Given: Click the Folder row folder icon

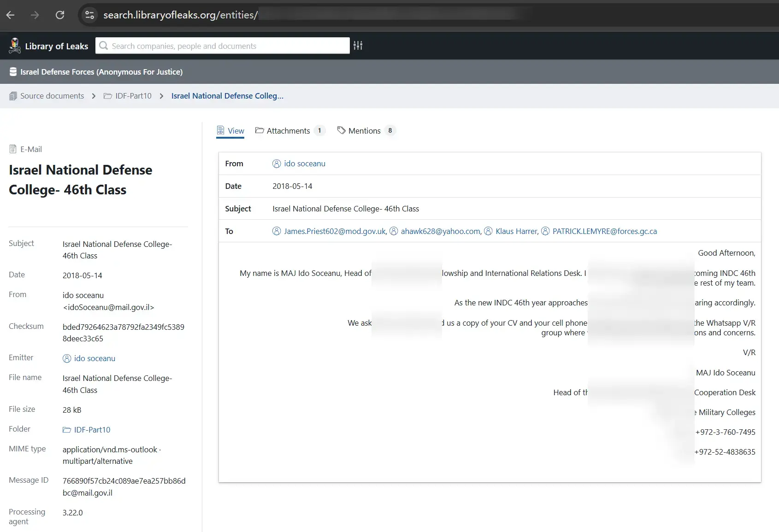Looking at the screenshot, I should (67, 430).
